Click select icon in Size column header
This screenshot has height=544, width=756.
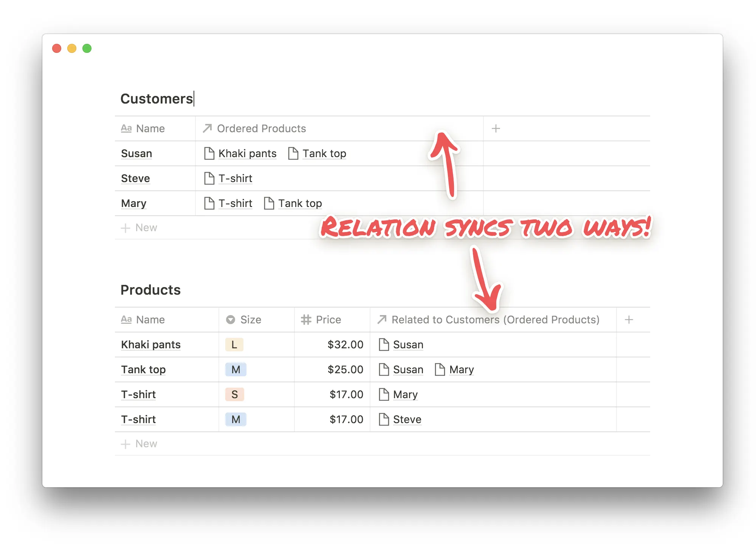click(230, 320)
